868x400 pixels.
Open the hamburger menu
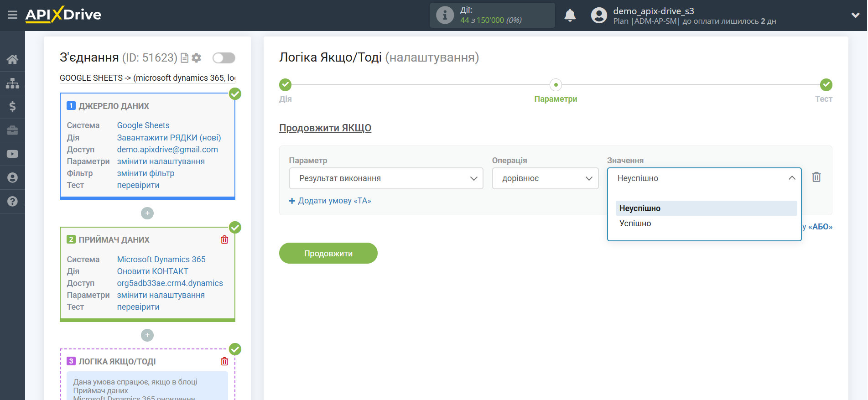click(x=12, y=15)
